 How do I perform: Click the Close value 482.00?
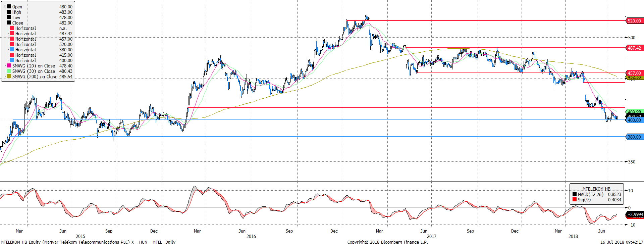click(x=66, y=23)
